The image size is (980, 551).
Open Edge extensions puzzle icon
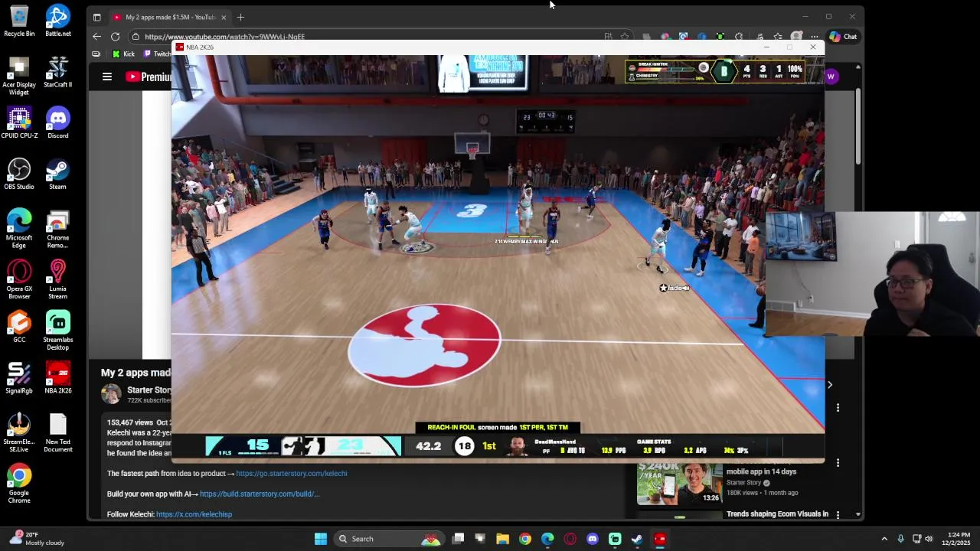pyautogui.click(x=739, y=36)
